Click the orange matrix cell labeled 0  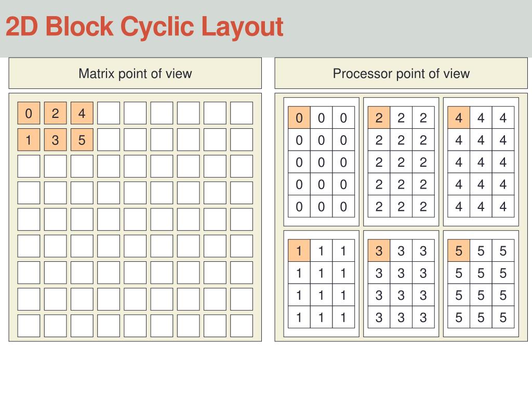pyautogui.click(x=29, y=113)
